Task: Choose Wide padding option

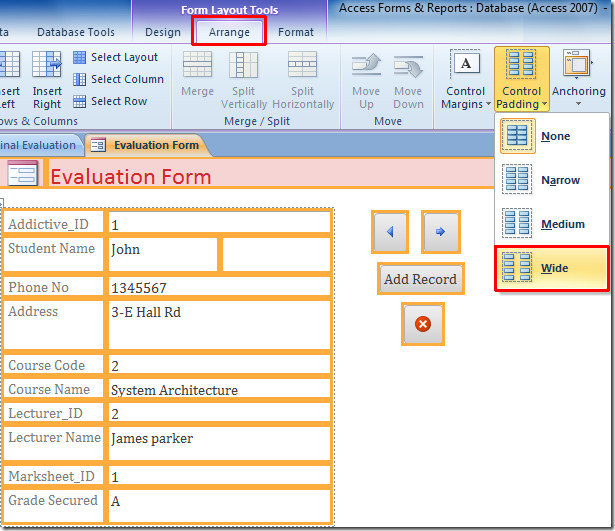Action: (551, 268)
